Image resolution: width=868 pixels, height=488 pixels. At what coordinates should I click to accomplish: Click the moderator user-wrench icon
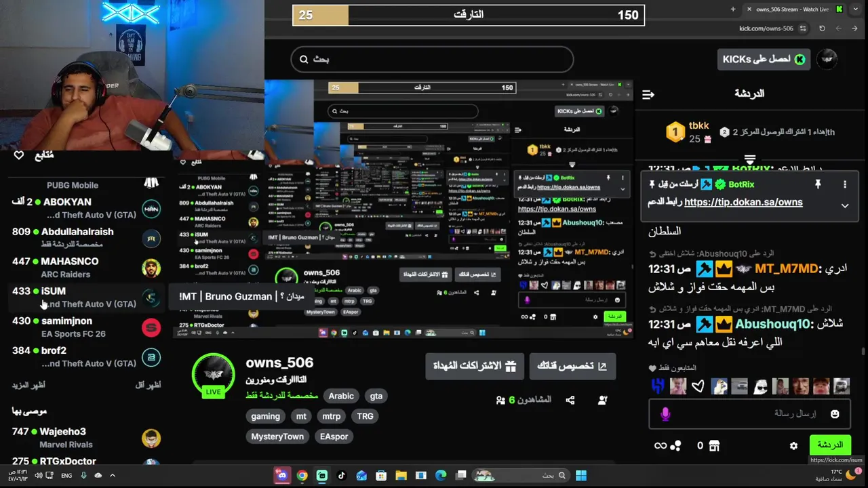(602, 401)
